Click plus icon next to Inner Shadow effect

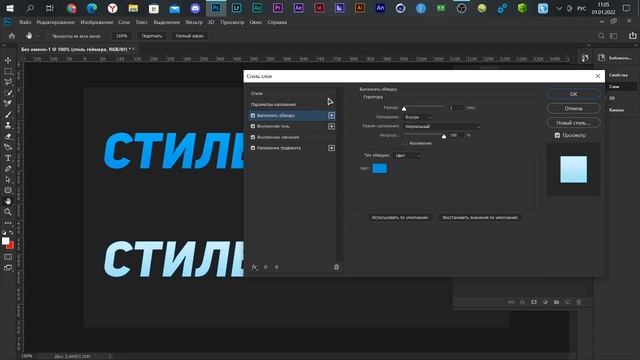[x=331, y=127]
